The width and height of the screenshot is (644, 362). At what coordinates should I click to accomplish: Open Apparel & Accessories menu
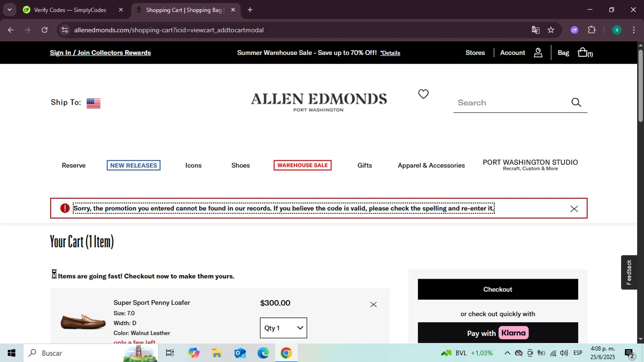(431, 165)
